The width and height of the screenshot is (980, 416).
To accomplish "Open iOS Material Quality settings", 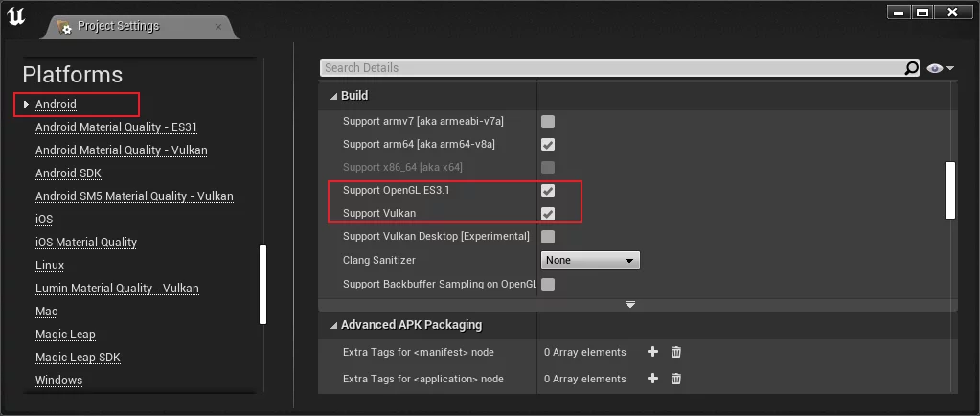I will pyautogui.click(x=86, y=243).
